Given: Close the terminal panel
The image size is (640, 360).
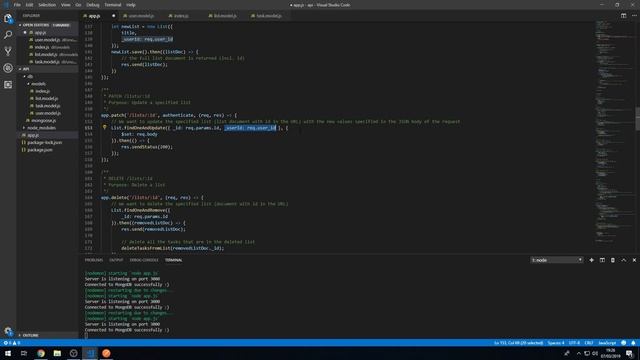Looking at the screenshot, I should (634, 260).
